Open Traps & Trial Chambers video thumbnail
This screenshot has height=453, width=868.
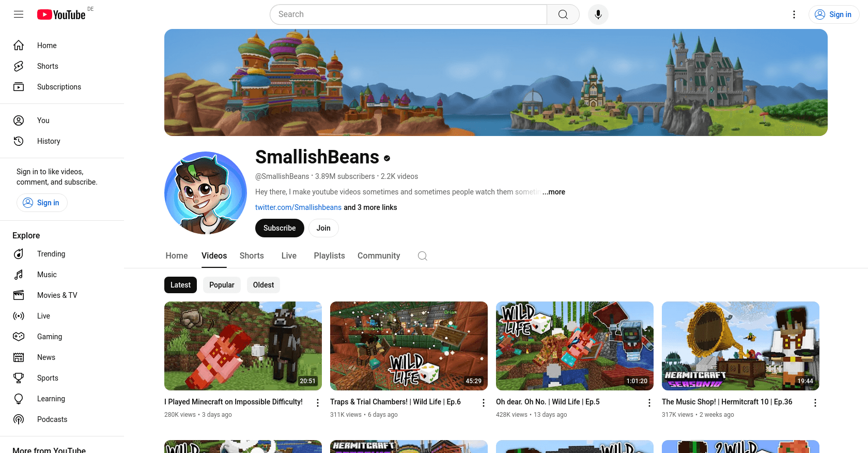[x=409, y=345]
